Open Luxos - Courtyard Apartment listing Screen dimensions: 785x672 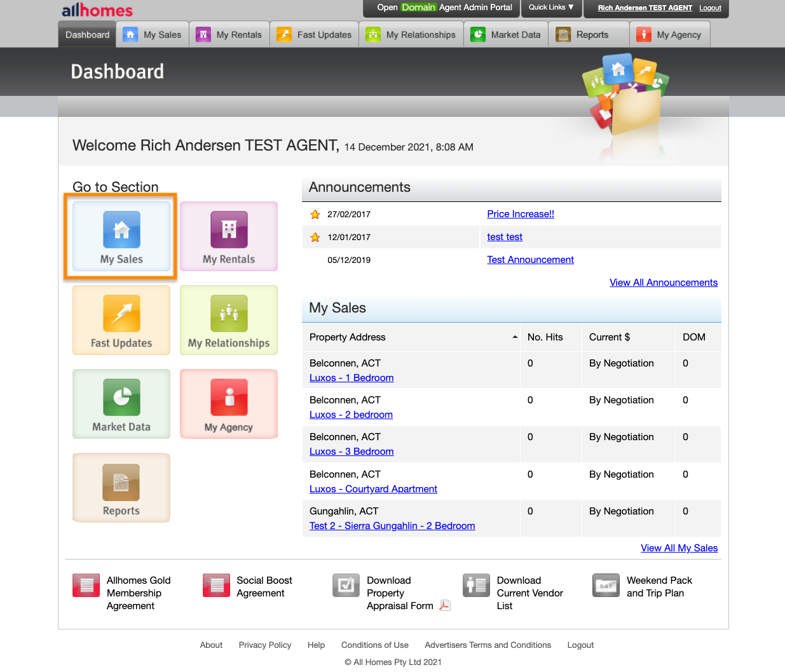point(373,489)
